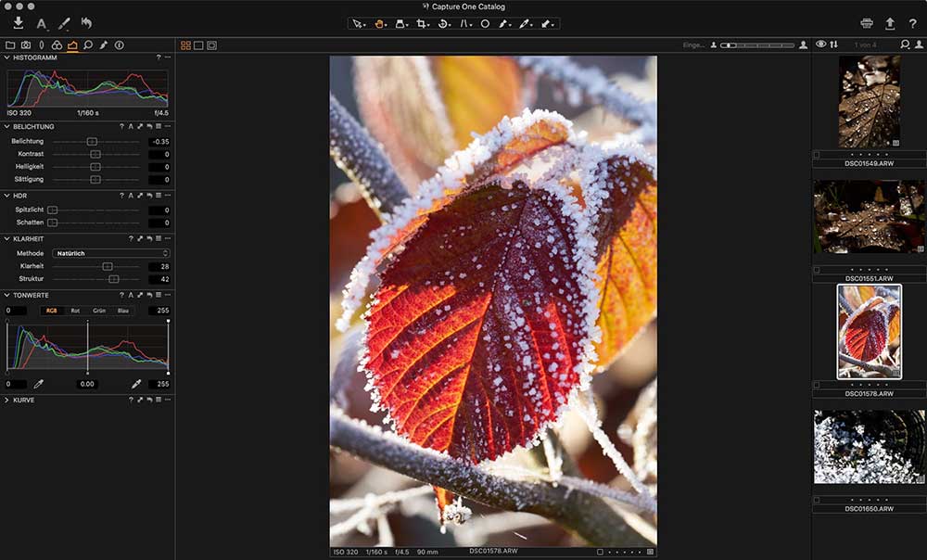
Task: Toggle proof margin view icon
Action: [211, 45]
